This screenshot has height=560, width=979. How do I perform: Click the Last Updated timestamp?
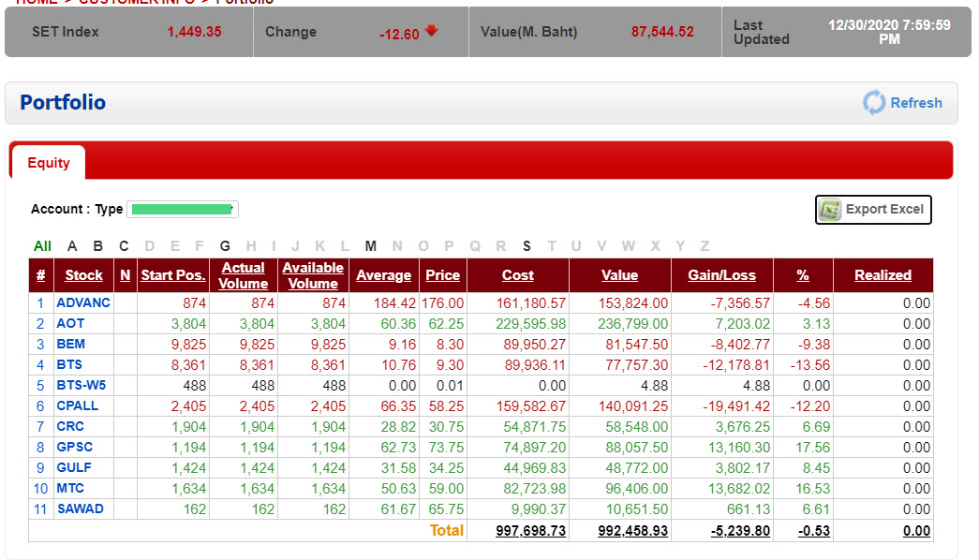pyautogui.click(x=889, y=32)
